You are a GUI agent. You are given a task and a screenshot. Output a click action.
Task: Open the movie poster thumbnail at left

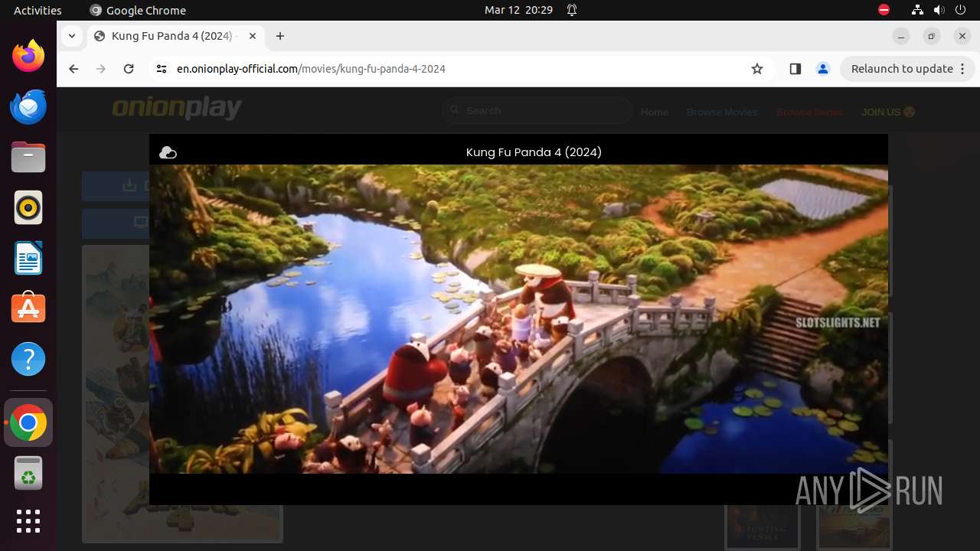(x=116, y=393)
